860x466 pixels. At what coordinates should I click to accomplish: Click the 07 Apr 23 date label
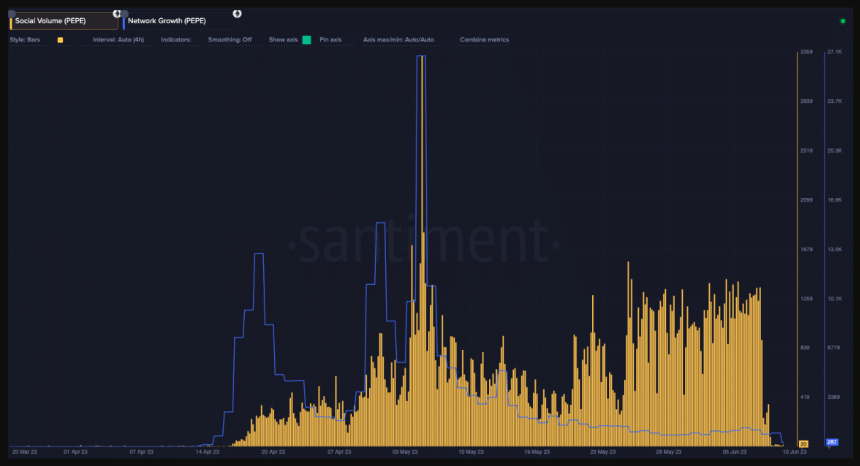pos(142,452)
